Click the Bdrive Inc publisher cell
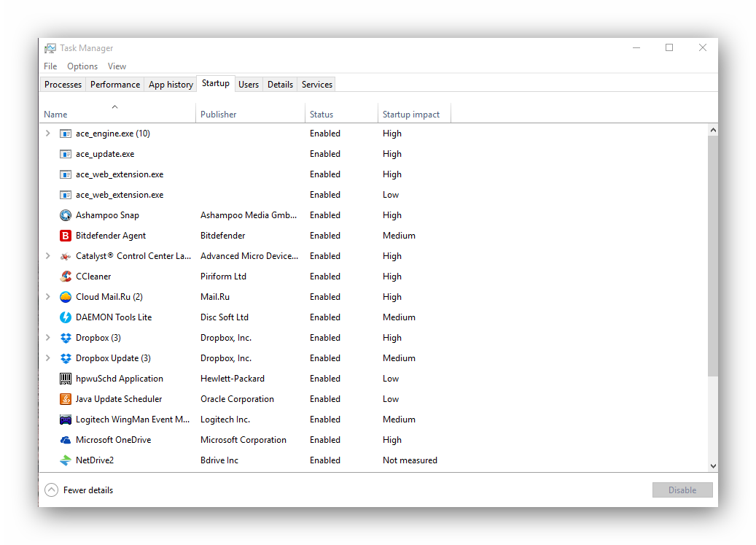Viewport: 756px width, 545px height. (219, 460)
